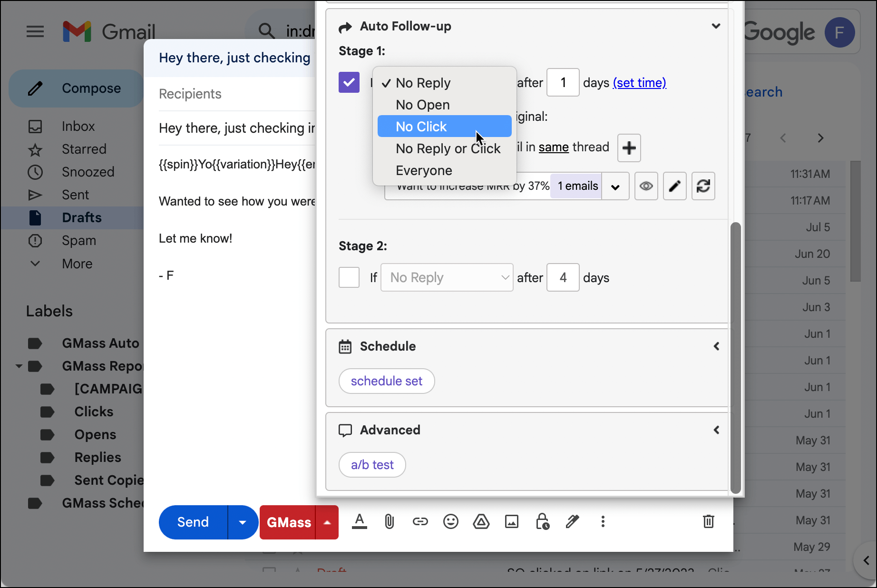This screenshot has width=877, height=588.
Task: Click the Gmail logo
Action: click(109, 32)
